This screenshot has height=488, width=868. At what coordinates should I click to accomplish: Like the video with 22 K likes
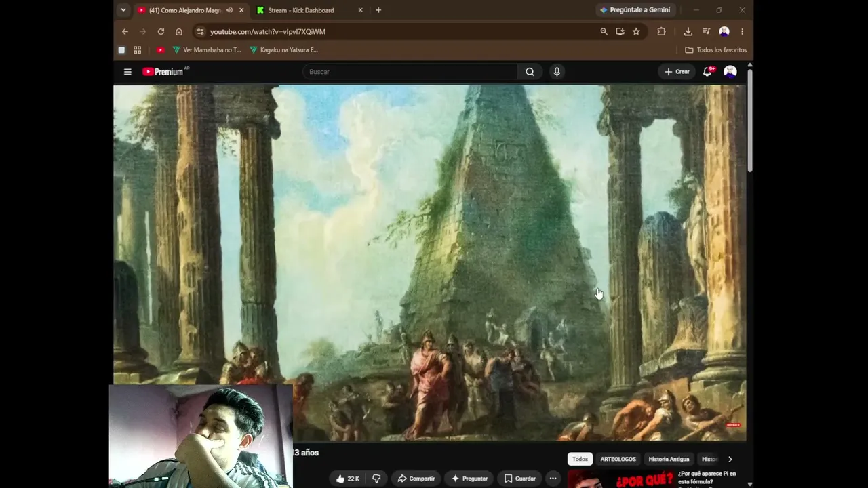(x=348, y=479)
